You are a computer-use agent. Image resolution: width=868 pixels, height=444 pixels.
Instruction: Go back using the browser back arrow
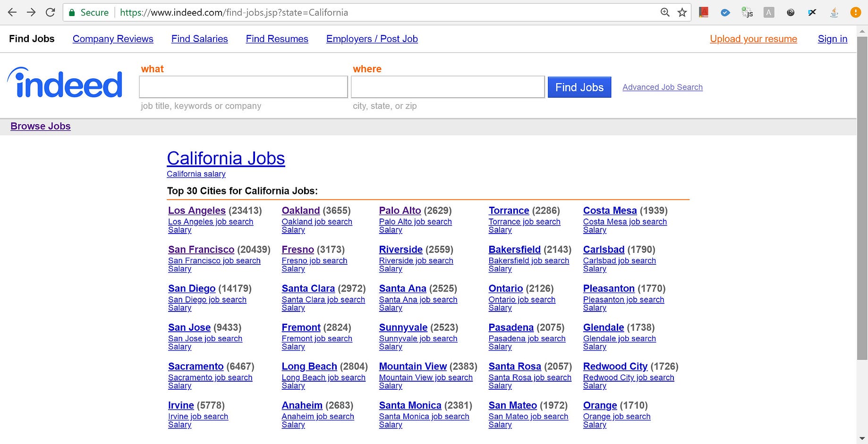click(x=12, y=12)
